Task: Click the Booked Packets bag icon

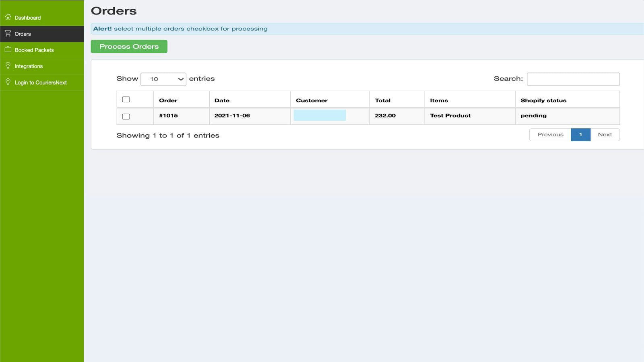Action: [8, 49]
